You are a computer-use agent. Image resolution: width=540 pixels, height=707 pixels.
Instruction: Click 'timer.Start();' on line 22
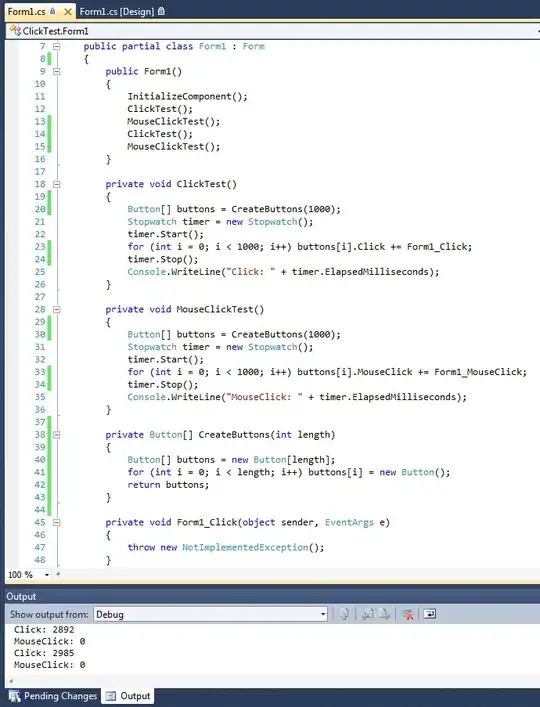[165, 234]
